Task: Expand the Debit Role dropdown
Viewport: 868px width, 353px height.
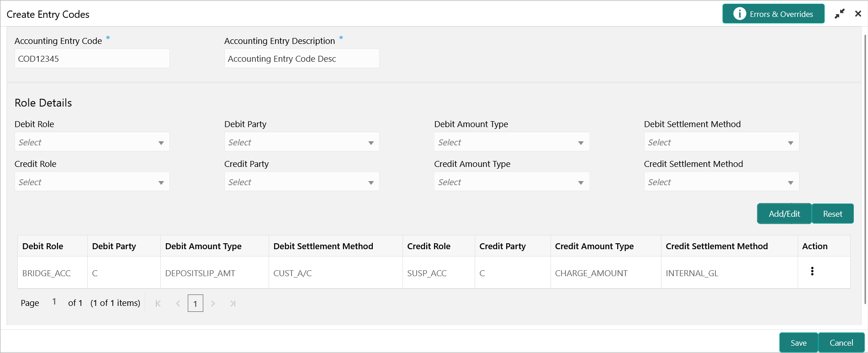Action: [x=92, y=142]
